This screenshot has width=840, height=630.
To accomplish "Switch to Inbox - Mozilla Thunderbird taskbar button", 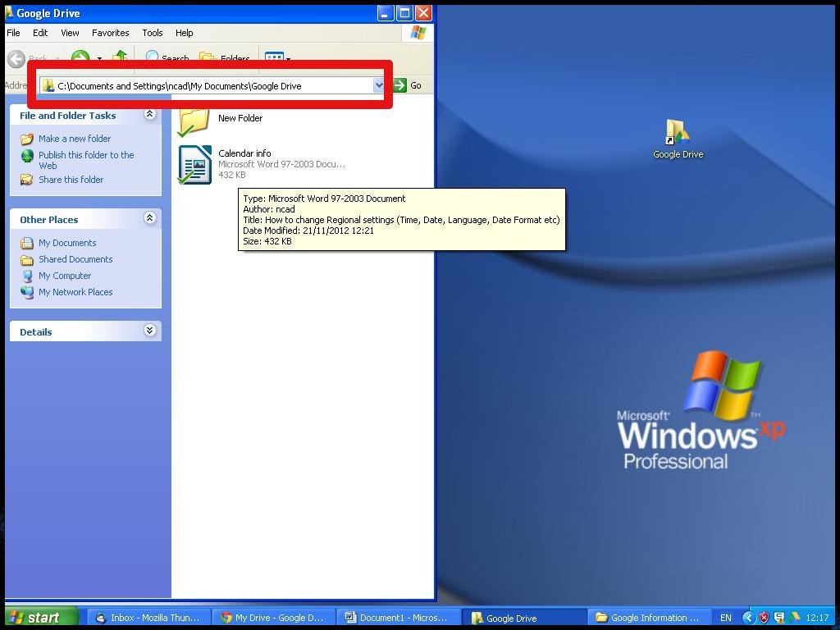I will coord(148,618).
